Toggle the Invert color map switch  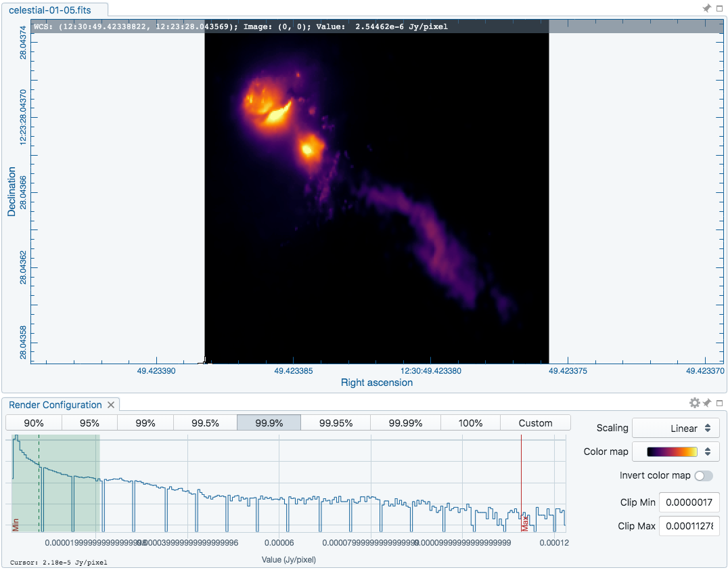703,476
